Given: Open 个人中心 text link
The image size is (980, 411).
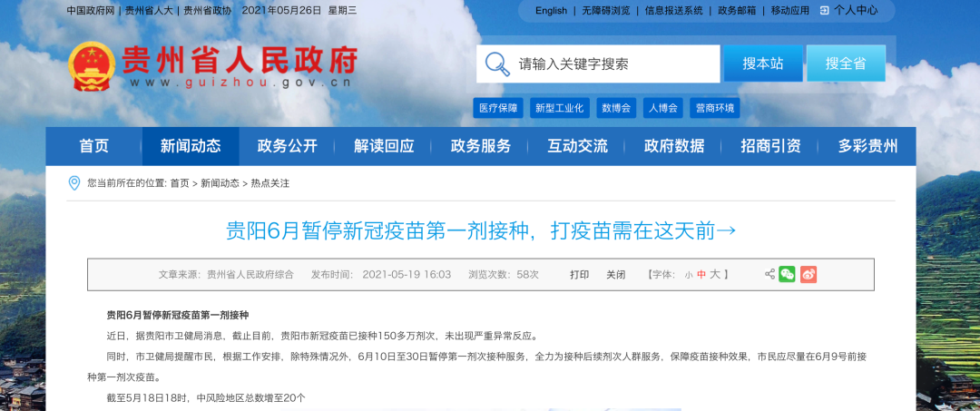Looking at the screenshot, I should (x=856, y=11).
